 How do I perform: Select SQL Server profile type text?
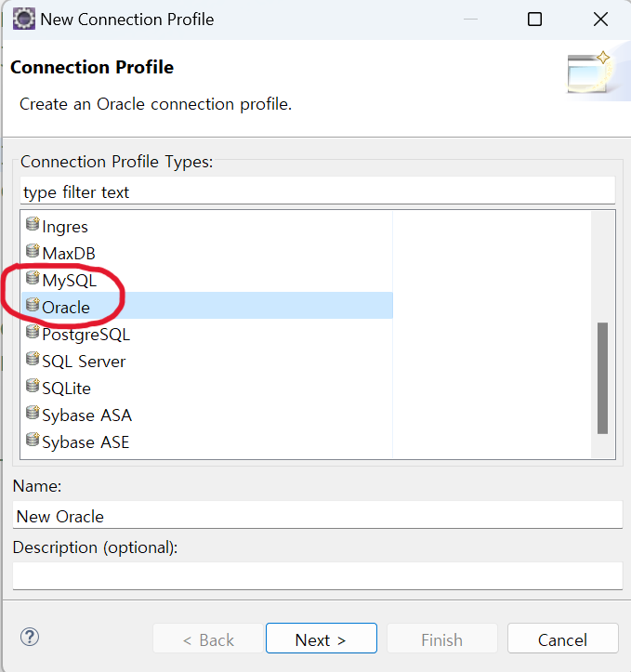pos(84,362)
